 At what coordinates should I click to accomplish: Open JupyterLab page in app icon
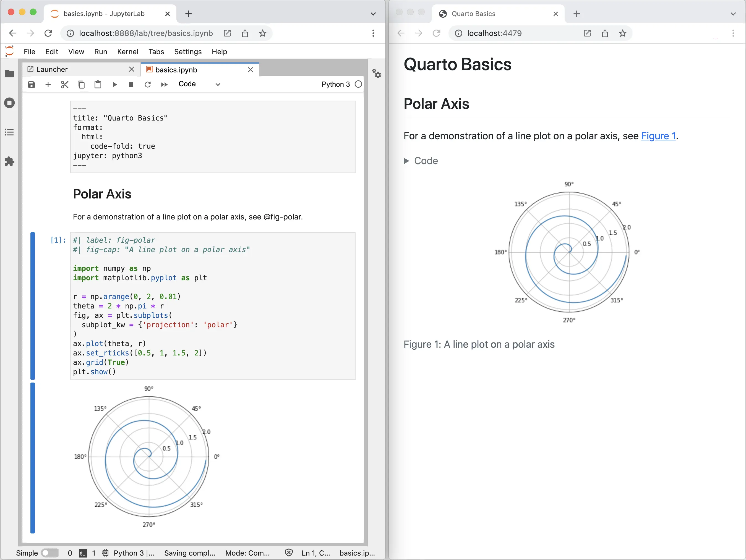pyautogui.click(x=227, y=33)
